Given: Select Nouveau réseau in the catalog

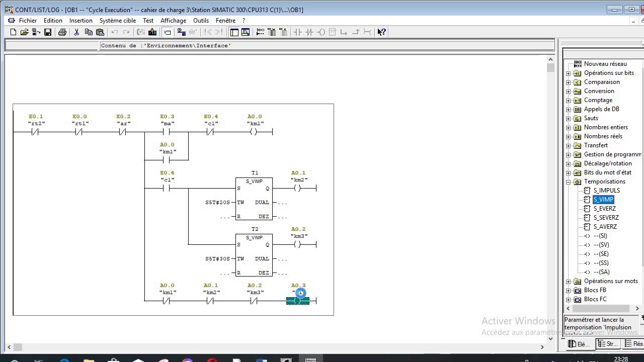Looking at the screenshot, I should [x=605, y=64].
